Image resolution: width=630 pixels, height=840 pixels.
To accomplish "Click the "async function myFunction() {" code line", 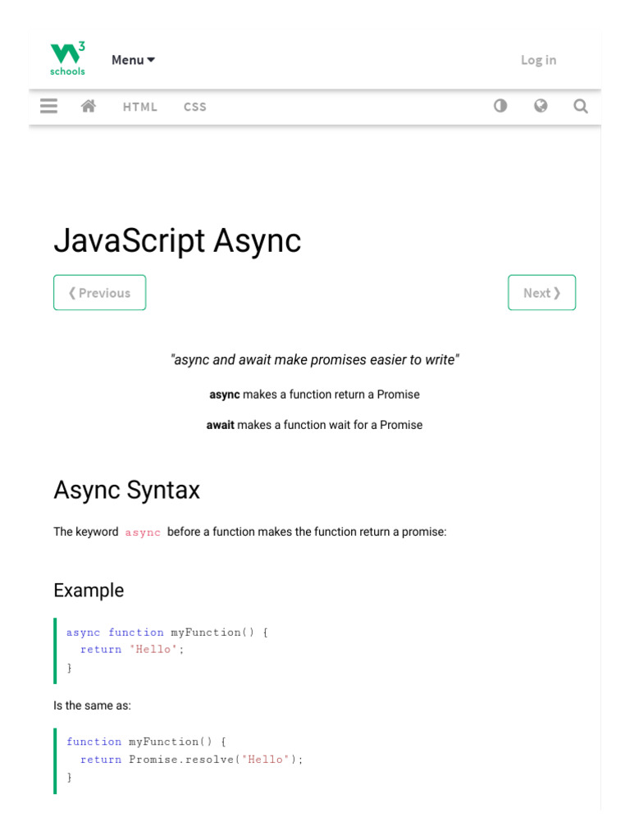I will 167,632.
